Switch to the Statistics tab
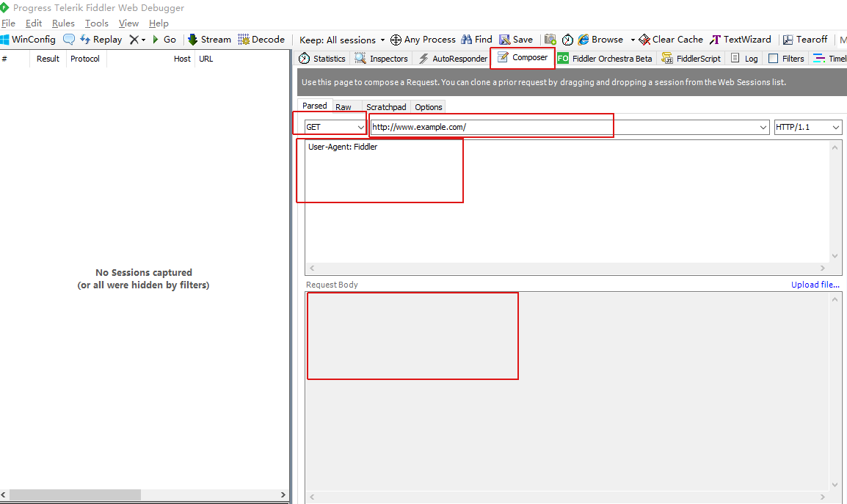This screenshot has width=847, height=504. pos(322,59)
